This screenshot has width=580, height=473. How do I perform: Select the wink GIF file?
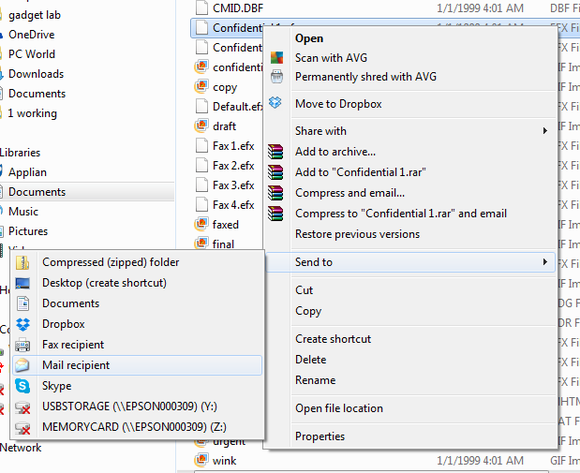224,461
